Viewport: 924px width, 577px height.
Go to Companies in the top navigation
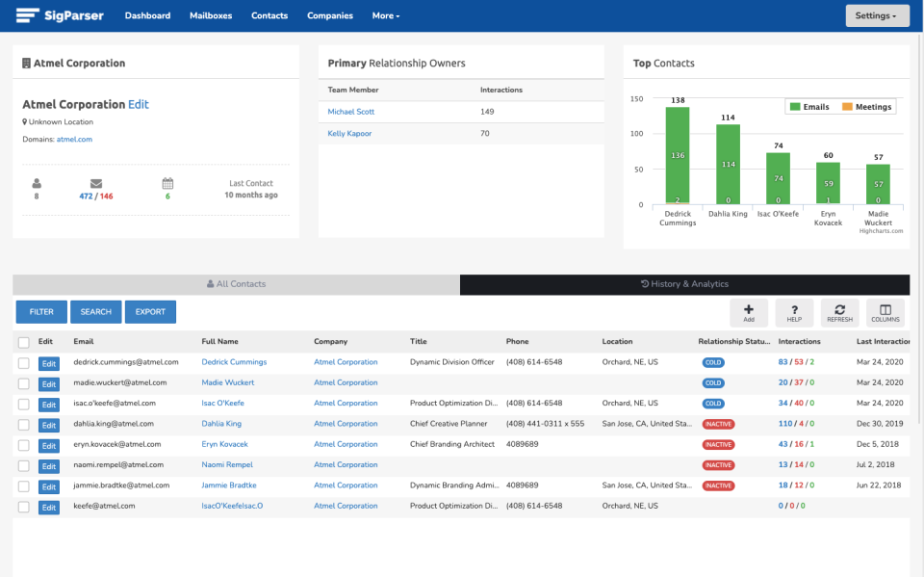[x=329, y=15]
